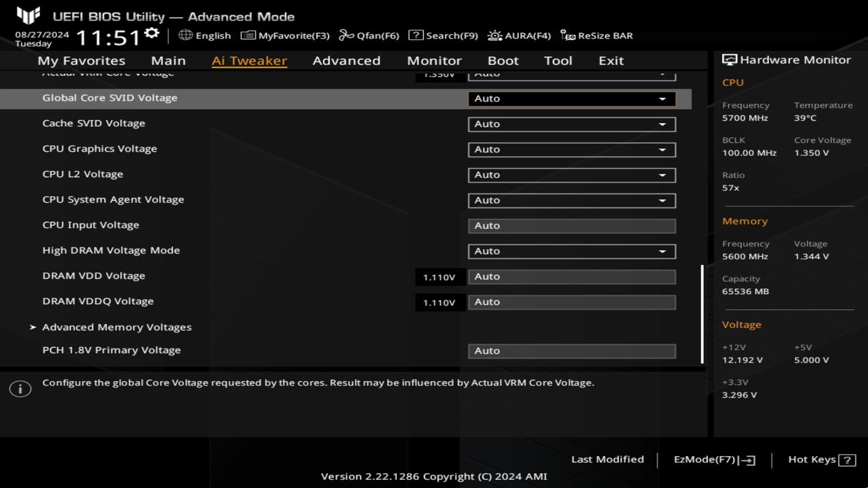Open Cache SVID Voltage dropdown
The height and width of the screenshot is (488, 868).
click(572, 124)
